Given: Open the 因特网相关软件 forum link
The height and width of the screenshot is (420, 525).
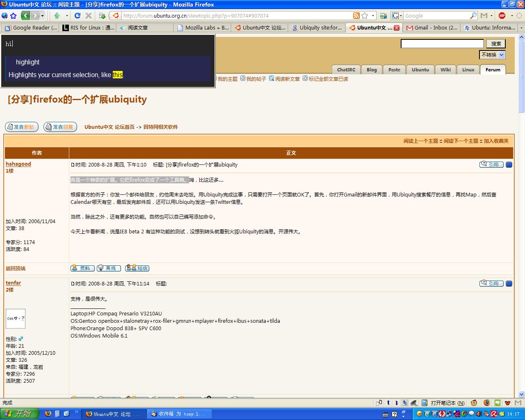Looking at the screenshot, I should (x=161, y=127).
